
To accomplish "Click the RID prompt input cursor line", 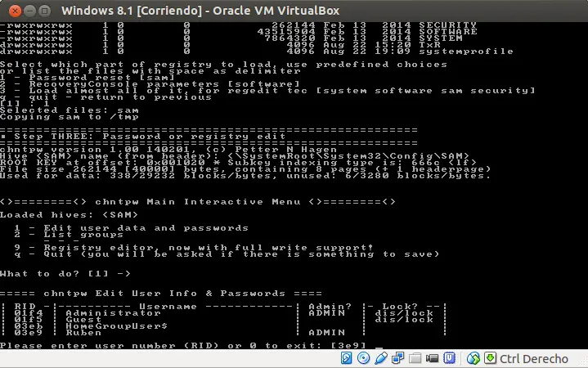I will coord(191,345).
